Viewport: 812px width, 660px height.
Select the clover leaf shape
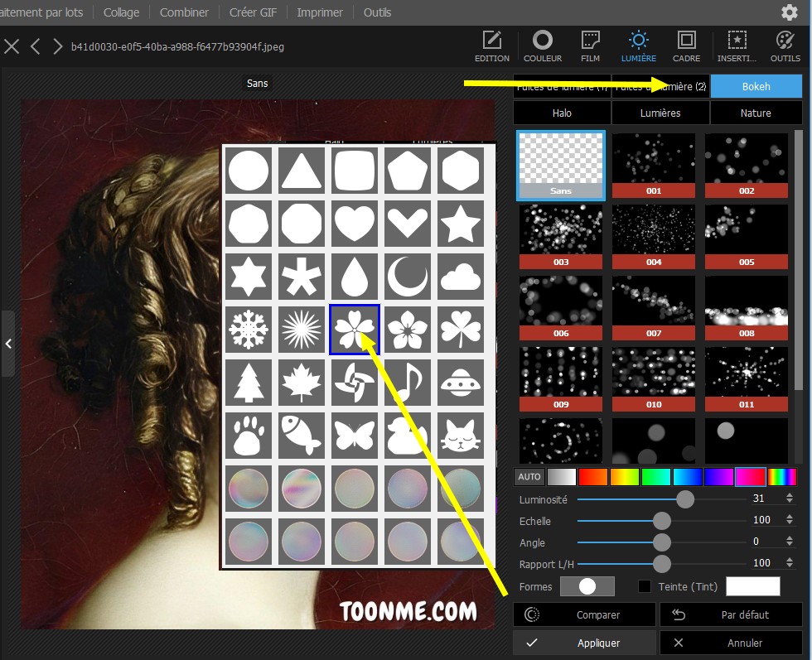(461, 330)
